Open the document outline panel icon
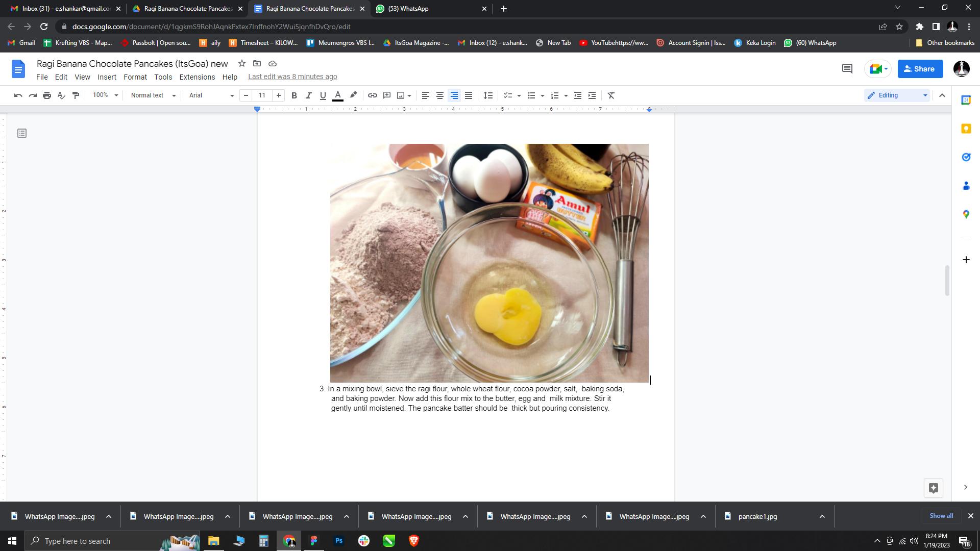The image size is (980, 551). pyautogui.click(x=22, y=133)
